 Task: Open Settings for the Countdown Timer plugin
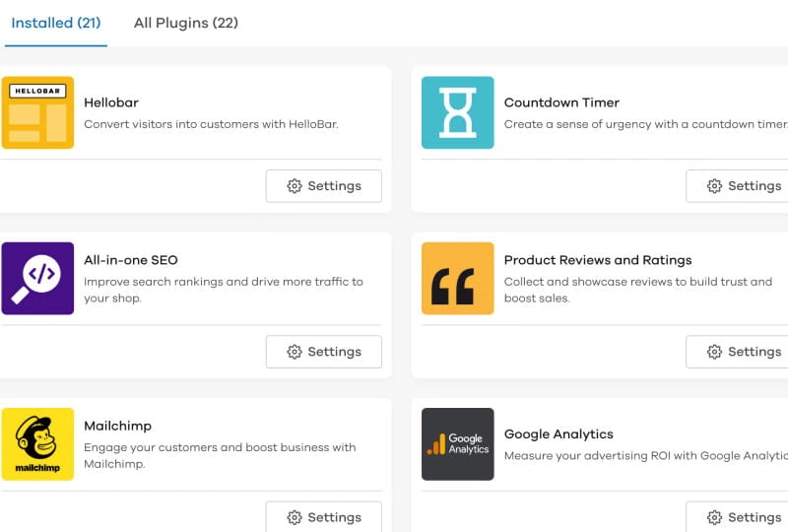pyautogui.click(x=737, y=186)
